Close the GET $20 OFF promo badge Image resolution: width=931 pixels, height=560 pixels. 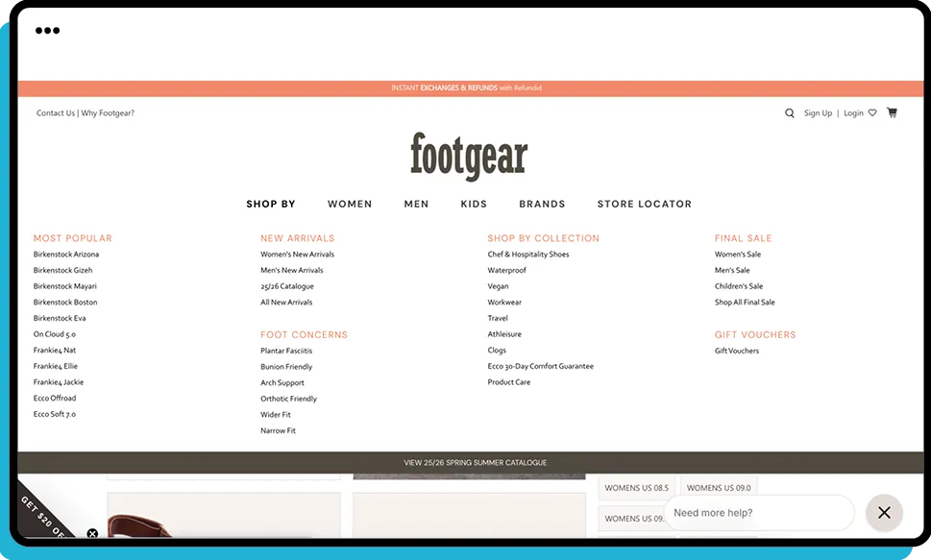click(x=92, y=533)
